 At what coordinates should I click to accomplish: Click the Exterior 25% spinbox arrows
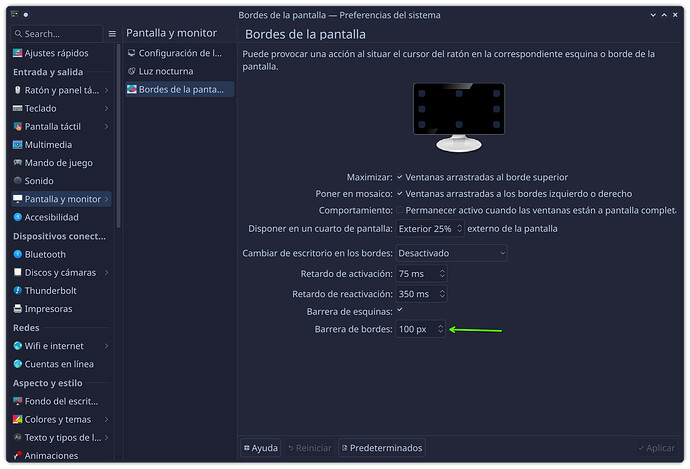point(459,229)
